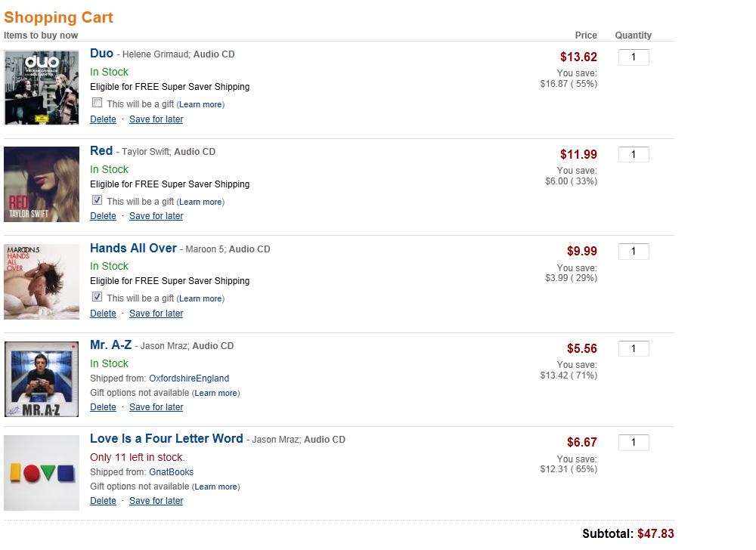This screenshot has height=550, width=756.
Task: Open the Duo product title link
Action: pyautogui.click(x=101, y=53)
